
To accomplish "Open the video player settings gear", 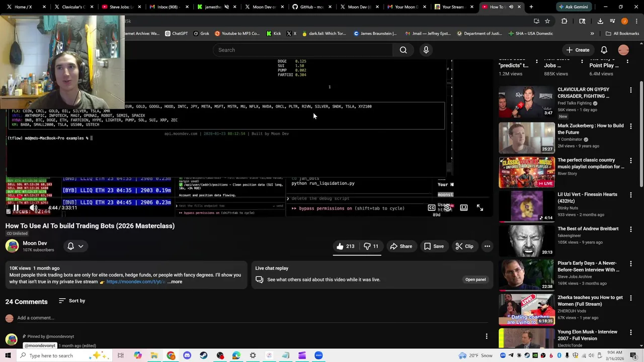I will (x=447, y=208).
